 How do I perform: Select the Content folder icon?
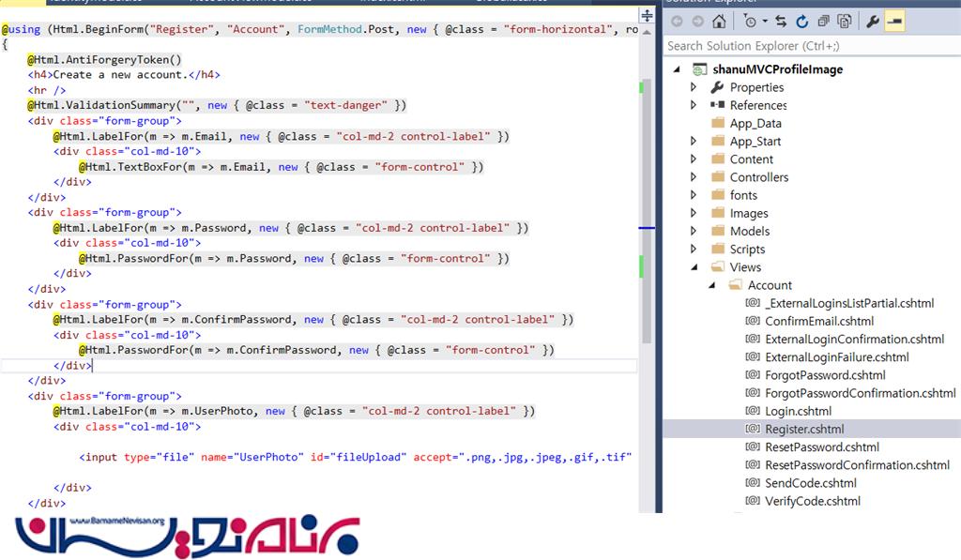coord(718,159)
